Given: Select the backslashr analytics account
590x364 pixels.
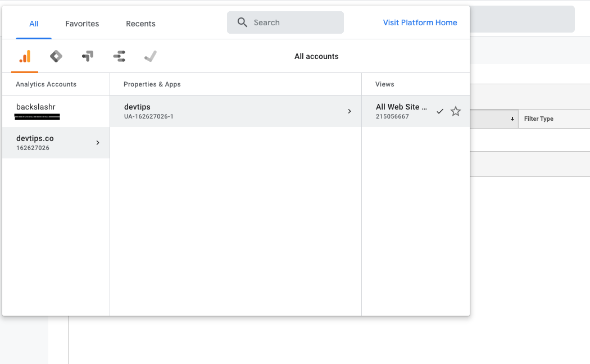Looking at the screenshot, I should pyautogui.click(x=56, y=111).
